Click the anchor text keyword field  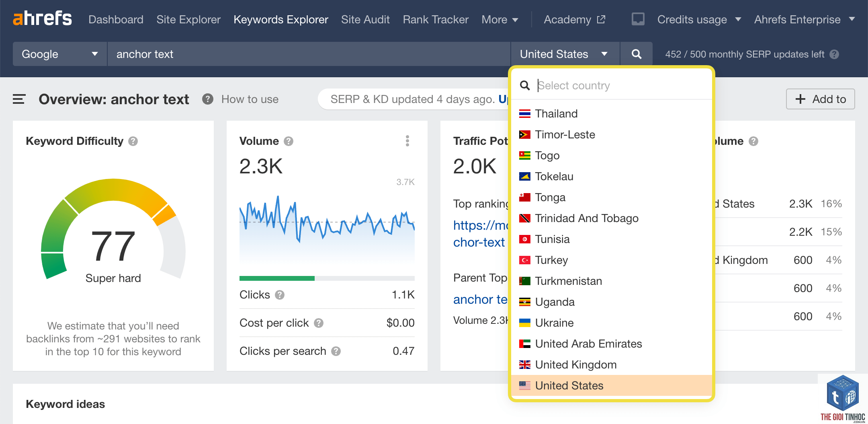[309, 54]
